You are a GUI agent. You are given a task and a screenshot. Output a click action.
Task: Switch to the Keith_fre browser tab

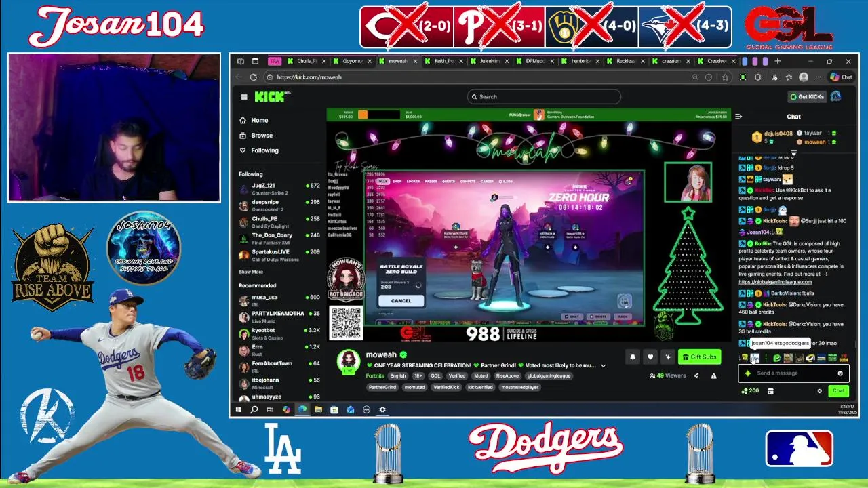[443, 61]
